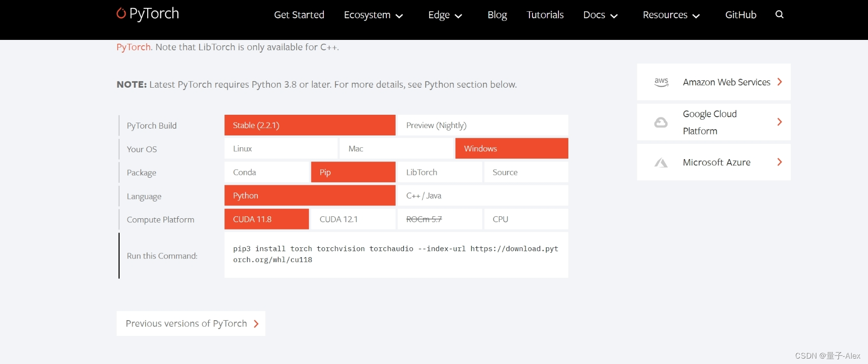Viewport: 868px width, 364px height.
Task: Expand the Resources dropdown arrow
Action: 696,16
